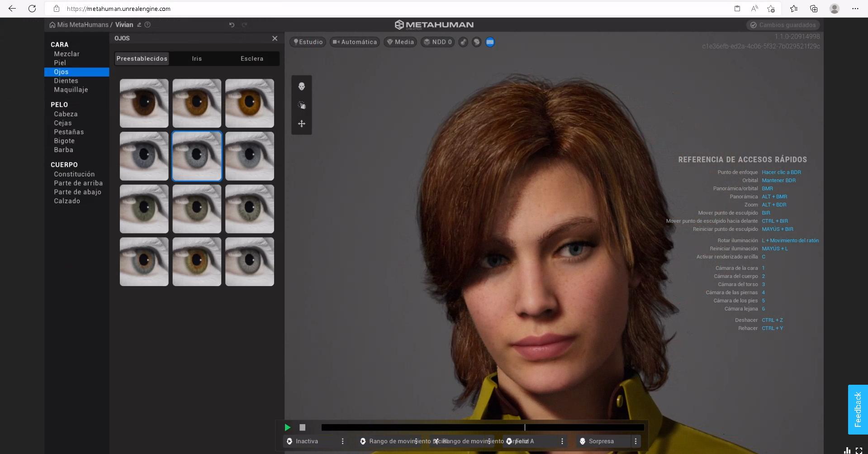Click the undo arrow icon

pyautogui.click(x=232, y=25)
